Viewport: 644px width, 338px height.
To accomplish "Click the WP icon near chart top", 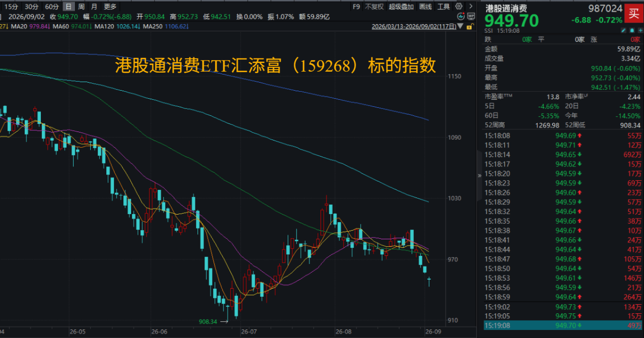I will pos(471,17).
